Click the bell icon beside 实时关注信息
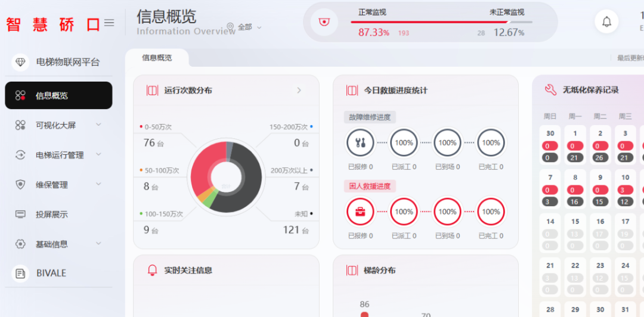This screenshot has width=644, height=317. click(x=152, y=270)
